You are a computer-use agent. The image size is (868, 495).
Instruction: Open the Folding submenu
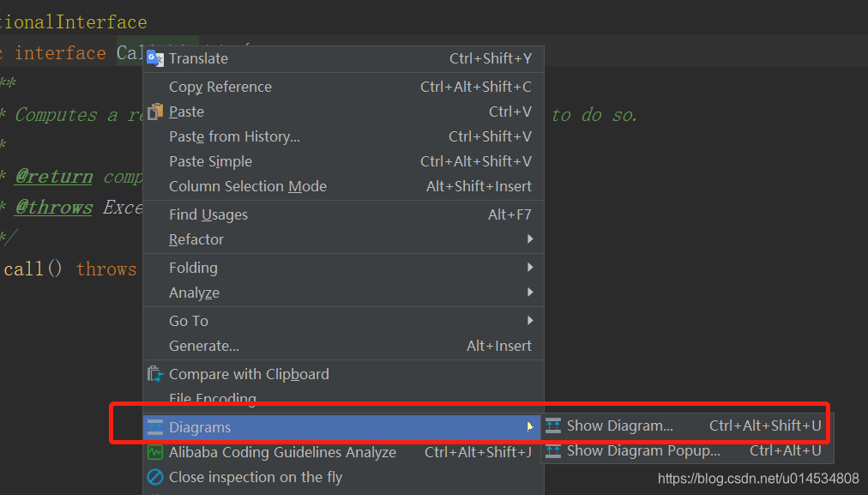tap(343, 268)
